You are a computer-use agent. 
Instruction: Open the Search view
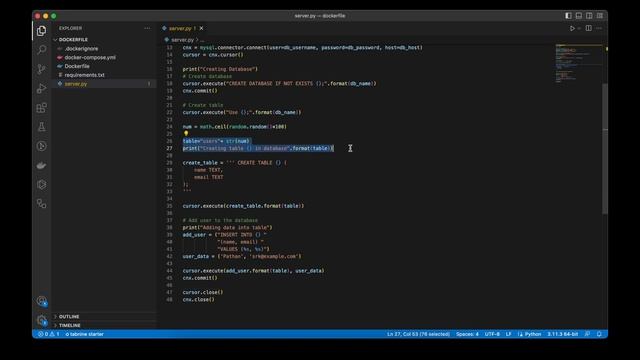(x=41, y=50)
